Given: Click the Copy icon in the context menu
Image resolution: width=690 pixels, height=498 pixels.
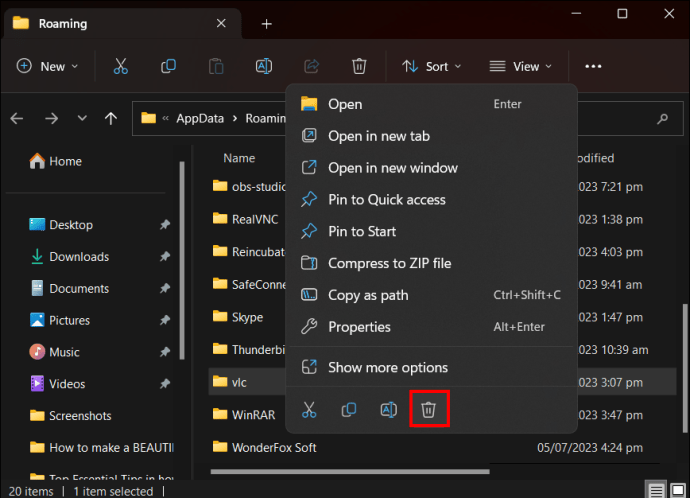Looking at the screenshot, I should pos(349,410).
